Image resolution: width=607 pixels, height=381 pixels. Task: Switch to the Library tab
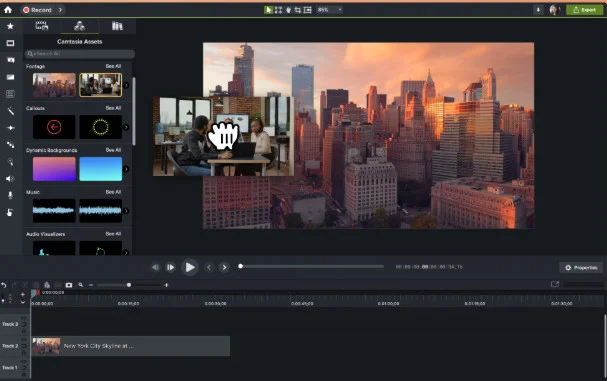point(117,26)
